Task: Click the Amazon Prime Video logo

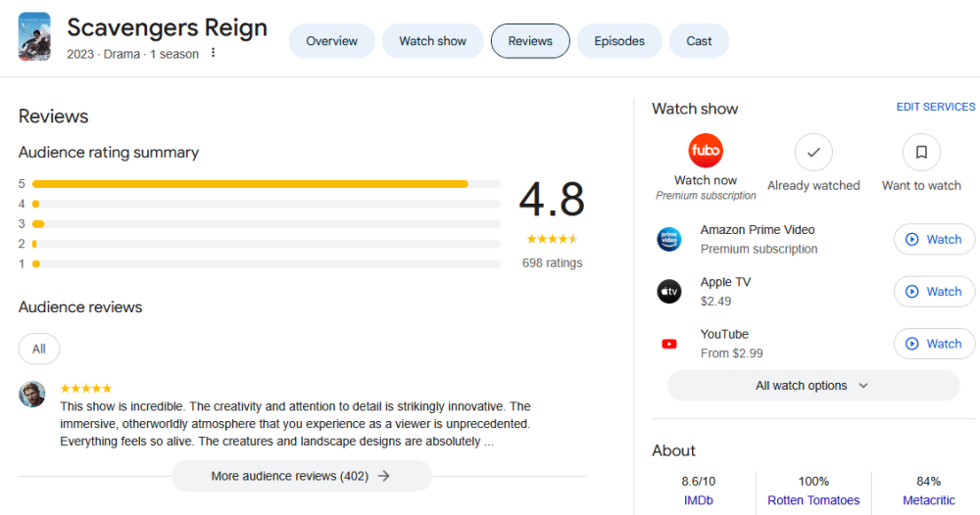Action: click(x=668, y=240)
